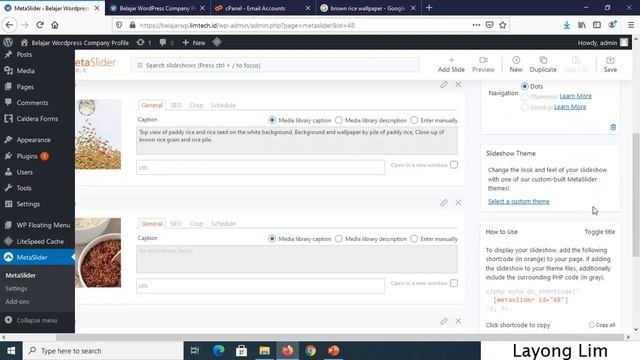Viewport: 640px width, 360px height.
Task: Click Select a custom theme link
Action: pyautogui.click(x=519, y=201)
